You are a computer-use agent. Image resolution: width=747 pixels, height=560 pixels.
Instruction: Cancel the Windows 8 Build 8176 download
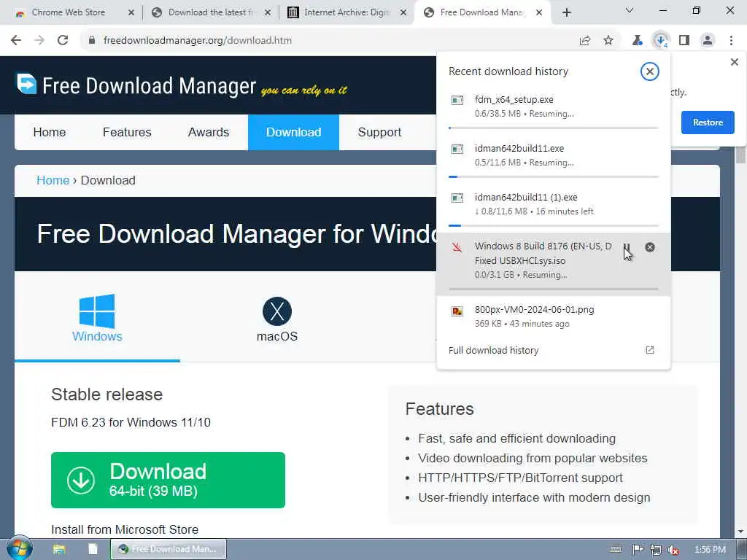tap(650, 247)
